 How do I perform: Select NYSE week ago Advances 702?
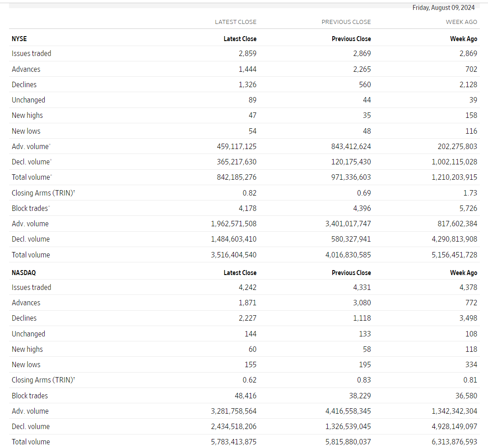click(x=471, y=69)
